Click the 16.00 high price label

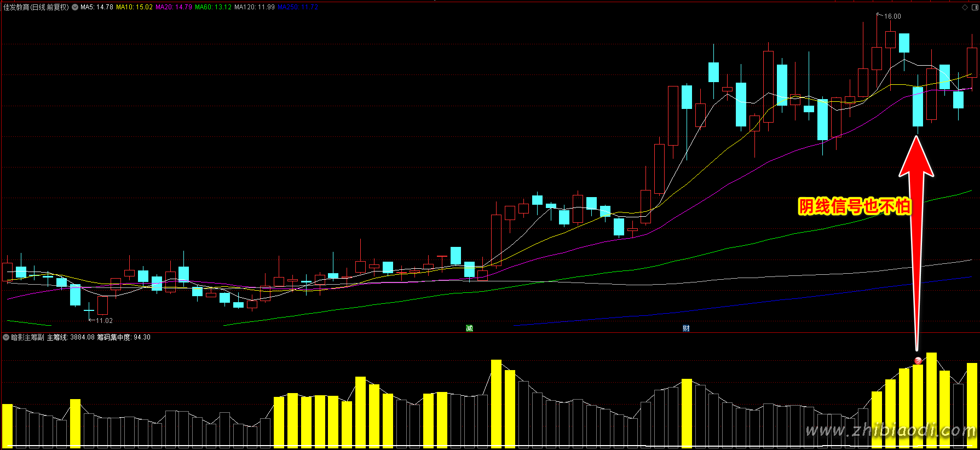click(892, 16)
